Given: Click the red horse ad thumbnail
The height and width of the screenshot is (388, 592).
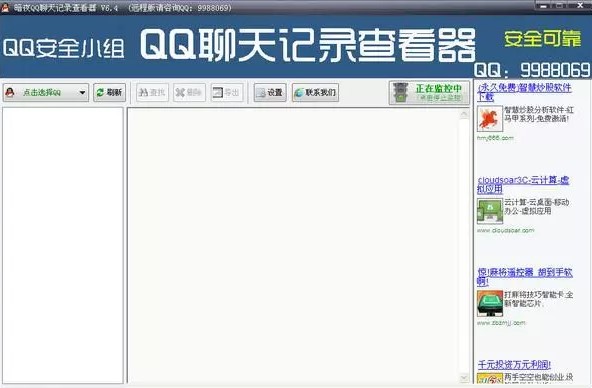Looking at the screenshot, I should tap(490, 119).
